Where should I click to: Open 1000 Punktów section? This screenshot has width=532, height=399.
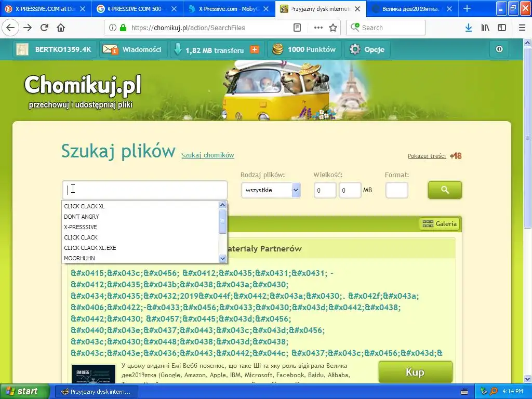click(304, 49)
